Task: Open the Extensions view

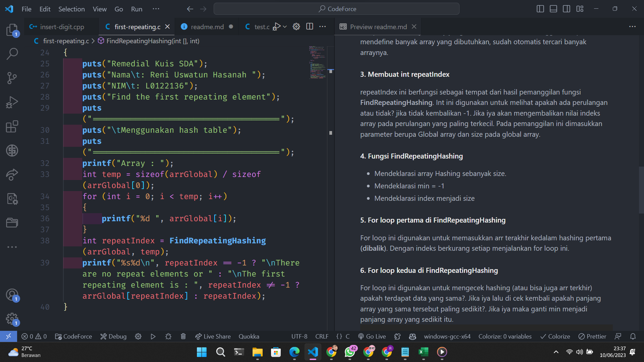Action: (x=12, y=126)
